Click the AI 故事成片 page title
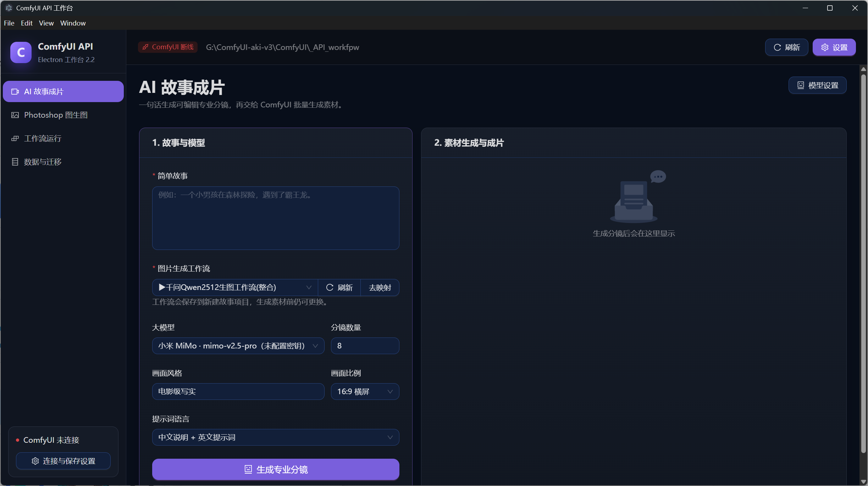The height and width of the screenshot is (486, 868). 182,88
